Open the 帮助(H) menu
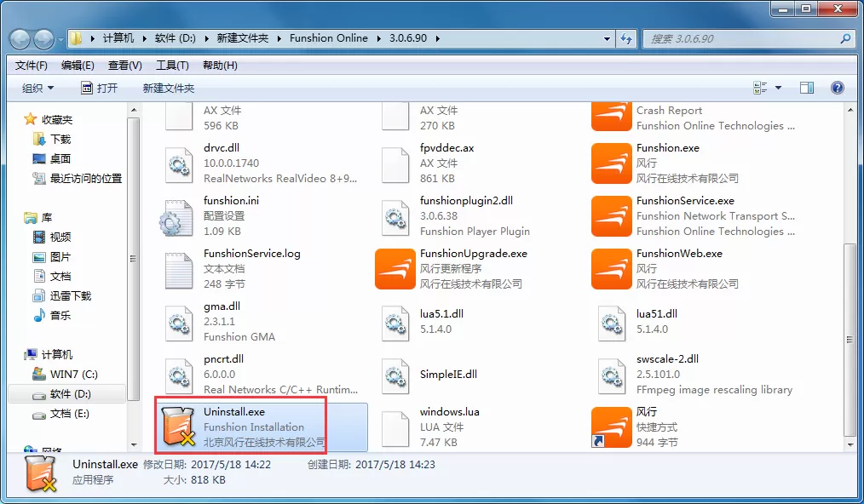 pyautogui.click(x=221, y=66)
